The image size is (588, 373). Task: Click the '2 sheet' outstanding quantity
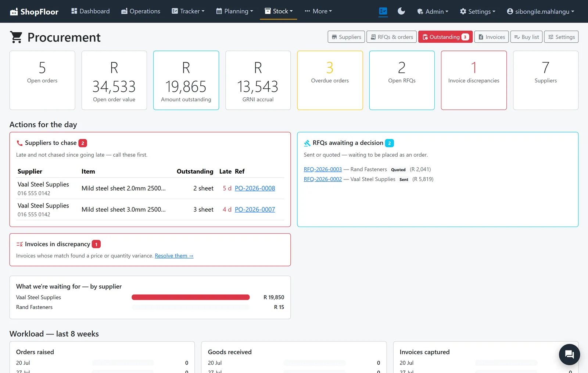click(203, 188)
